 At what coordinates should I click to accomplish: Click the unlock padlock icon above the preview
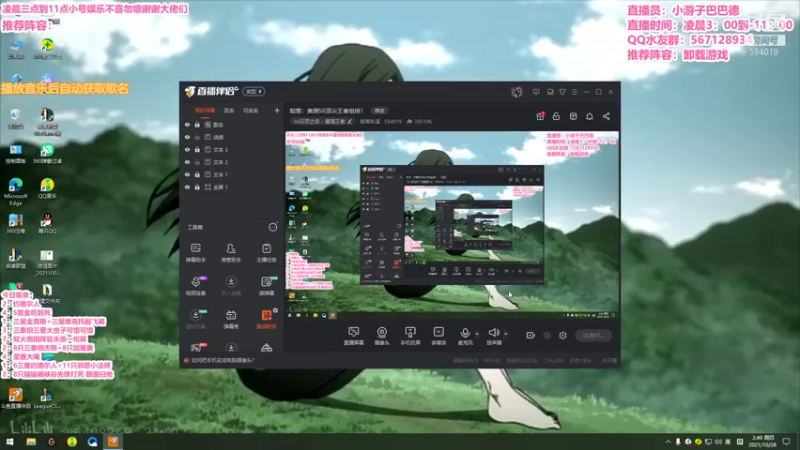[556, 116]
